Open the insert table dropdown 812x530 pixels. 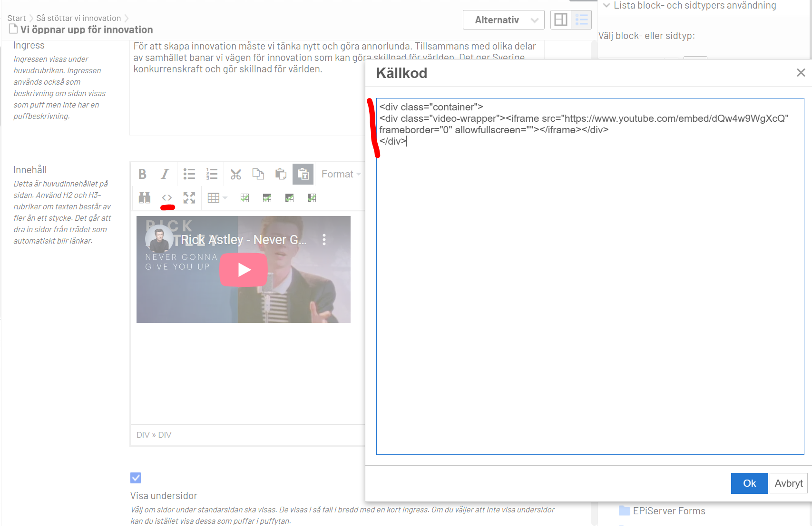tap(217, 198)
